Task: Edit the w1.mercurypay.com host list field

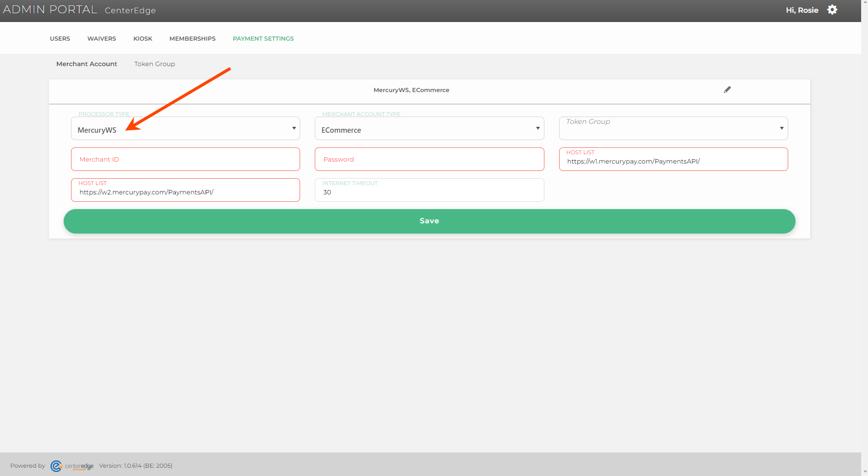Action: coord(673,159)
